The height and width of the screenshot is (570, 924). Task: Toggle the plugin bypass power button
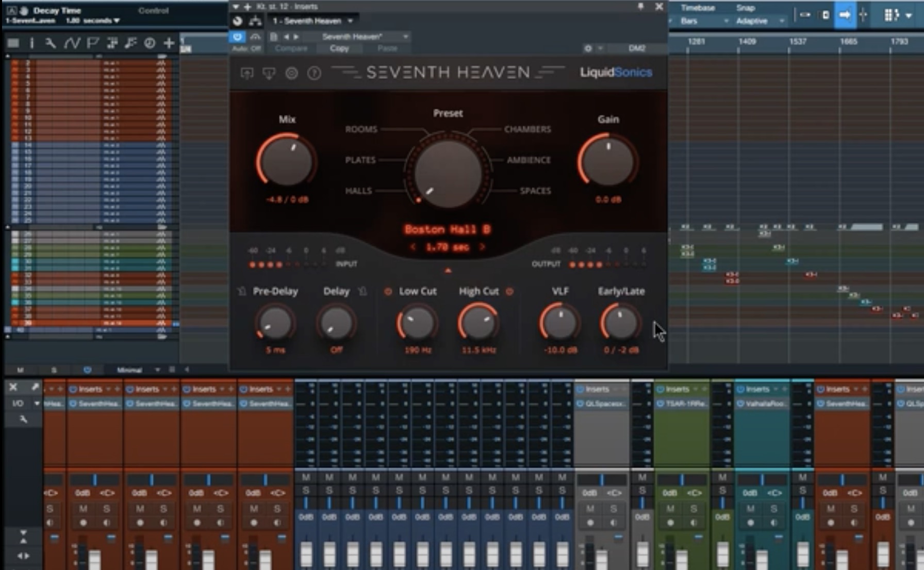tap(237, 37)
